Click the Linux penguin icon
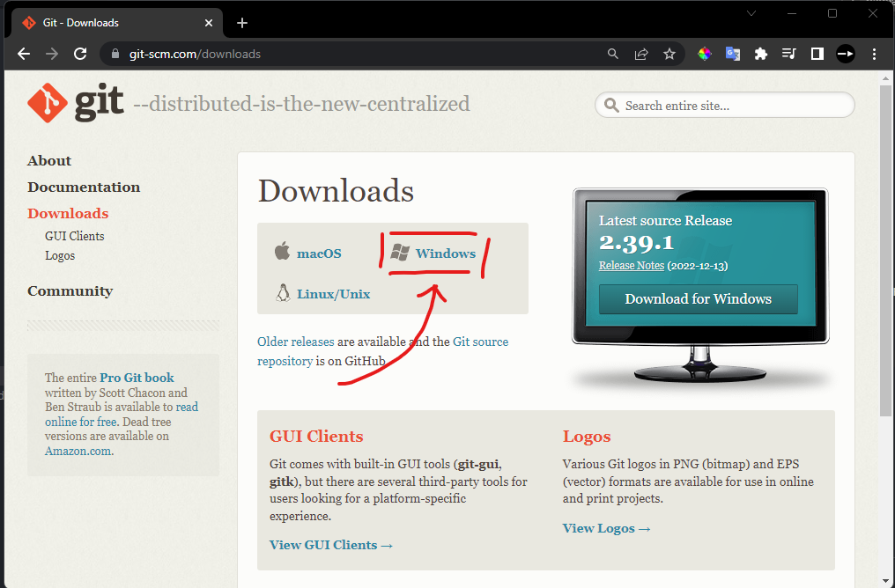The image size is (895, 588). 283,292
